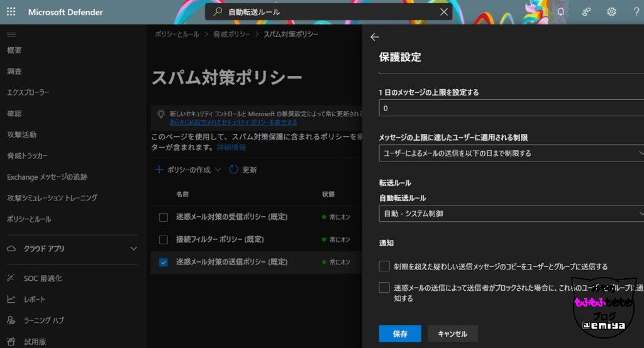644x348 pixels.
Task: Select ポリシーとルール in the navigation
Action: point(29,219)
